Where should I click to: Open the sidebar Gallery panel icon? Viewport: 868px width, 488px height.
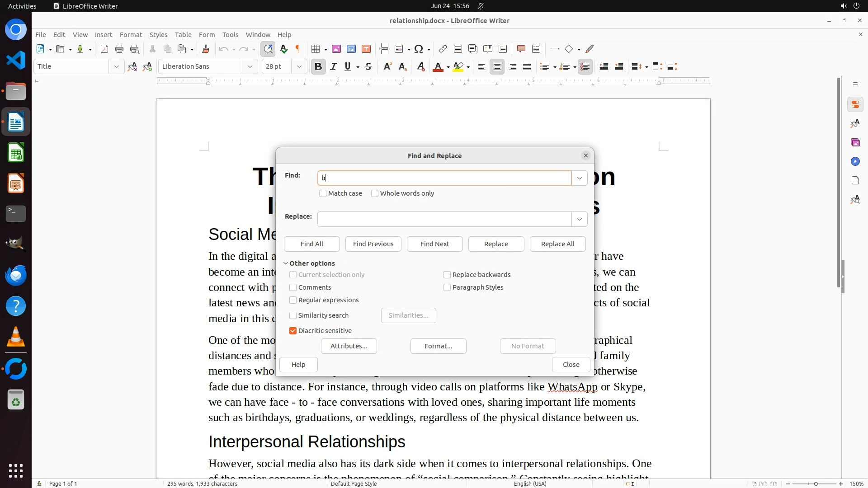[x=855, y=143]
